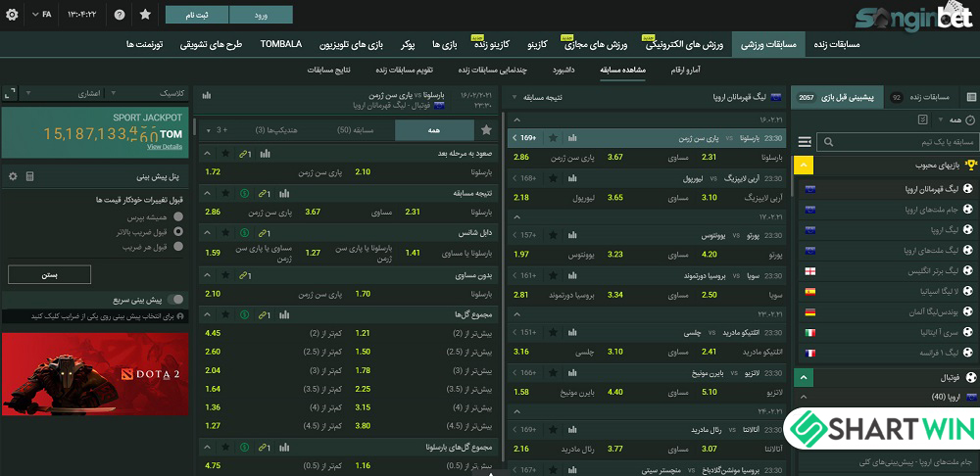Click the search magnifier in team search
This screenshot has height=476, width=980.
point(829,142)
